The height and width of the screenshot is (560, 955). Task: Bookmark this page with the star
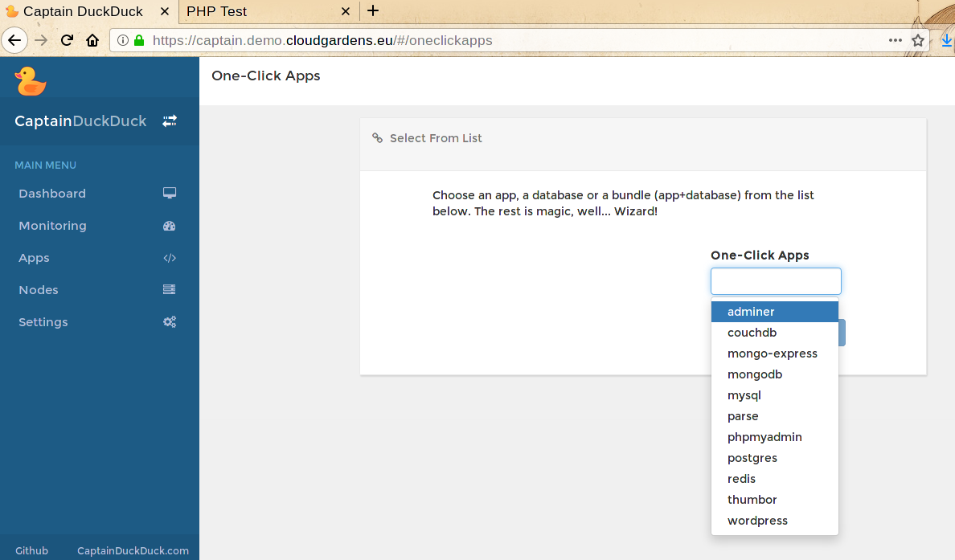click(918, 40)
